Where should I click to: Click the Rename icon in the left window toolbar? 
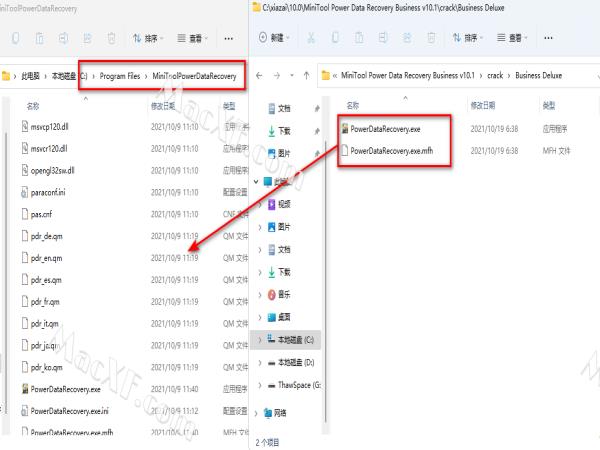coord(64,38)
